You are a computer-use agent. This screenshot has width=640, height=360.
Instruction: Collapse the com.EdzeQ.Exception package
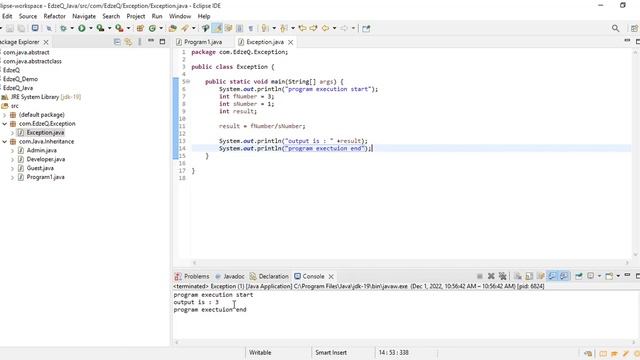tap(4, 124)
